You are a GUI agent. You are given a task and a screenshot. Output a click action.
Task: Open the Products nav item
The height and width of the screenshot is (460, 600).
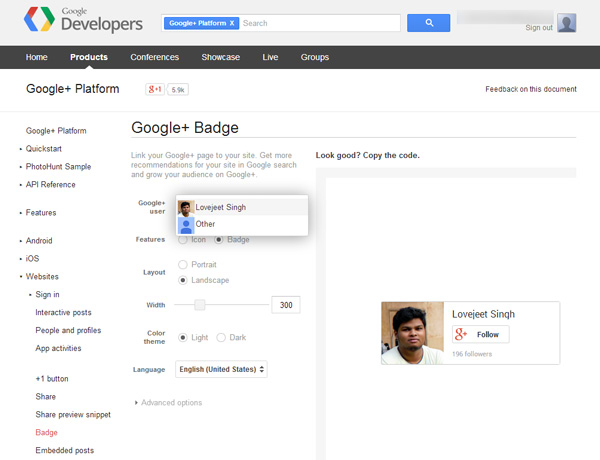pyautogui.click(x=89, y=57)
